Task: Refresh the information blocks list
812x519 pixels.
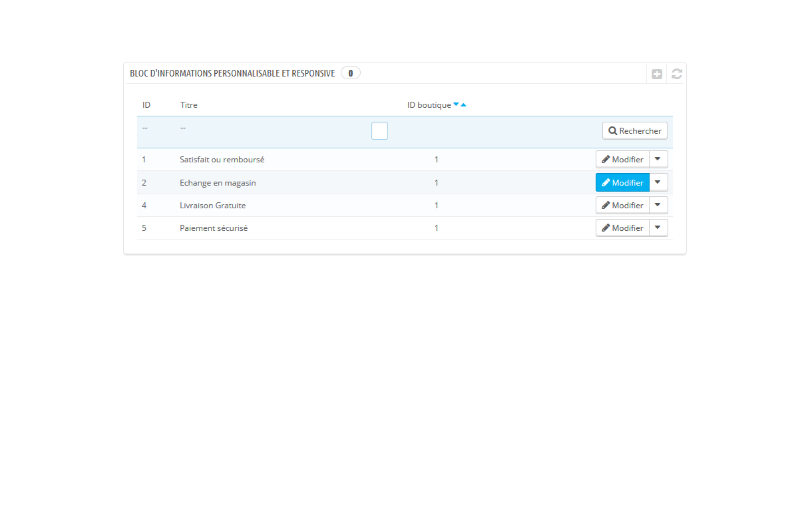Action: (x=676, y=73)
